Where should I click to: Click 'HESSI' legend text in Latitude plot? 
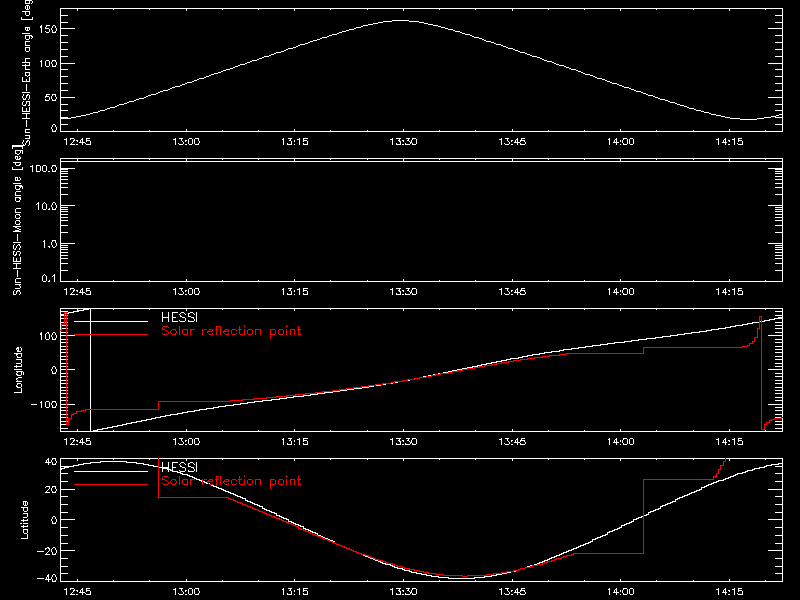click(x=179, y=467)
